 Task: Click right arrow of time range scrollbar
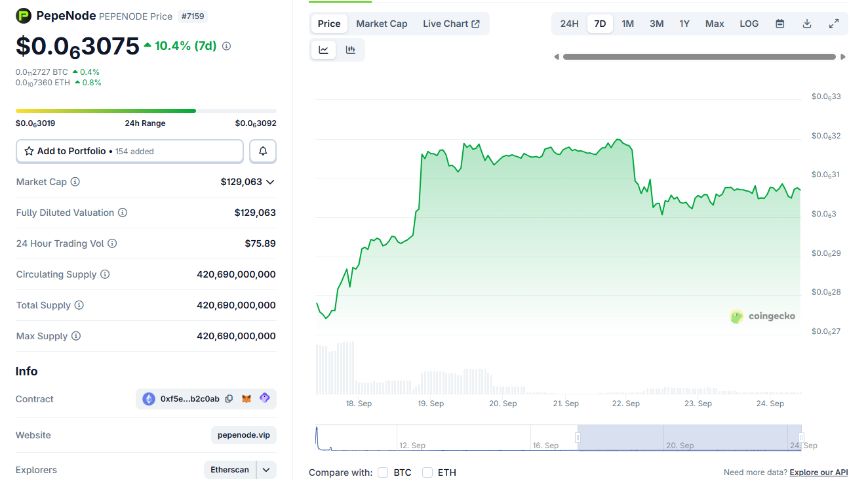(x=843, y=57)
